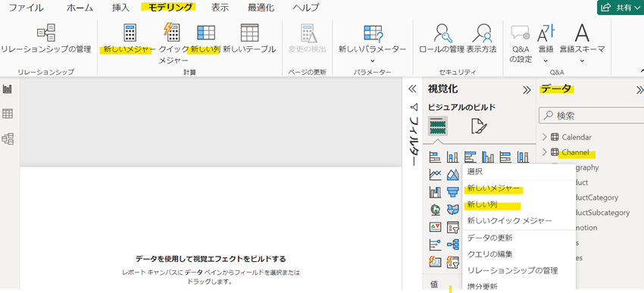Choose the stacked column chart visual
This screenshot has height=293, width=644.
point(452,157)
